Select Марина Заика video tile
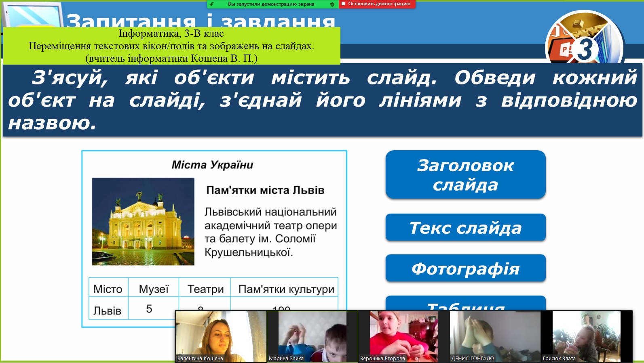 tap(312, 336)
